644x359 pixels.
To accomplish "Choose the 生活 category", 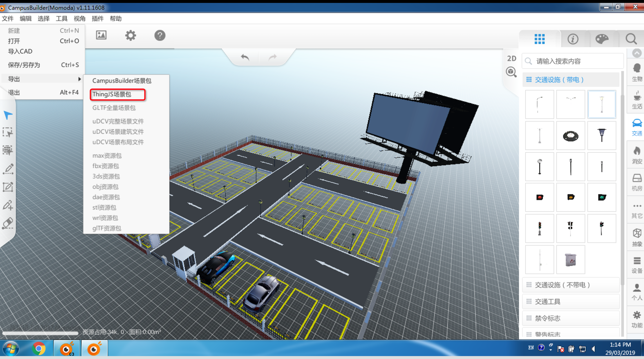I will [x=637, y=100].
